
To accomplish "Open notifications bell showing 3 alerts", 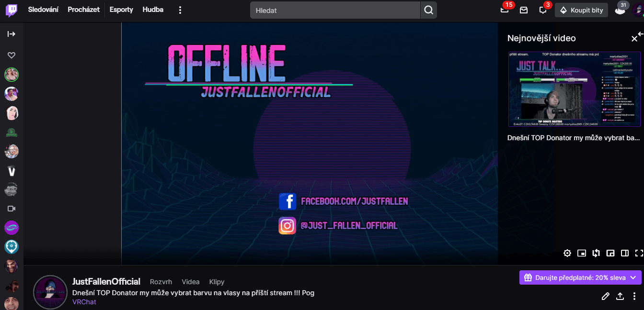I will (542, 10).
